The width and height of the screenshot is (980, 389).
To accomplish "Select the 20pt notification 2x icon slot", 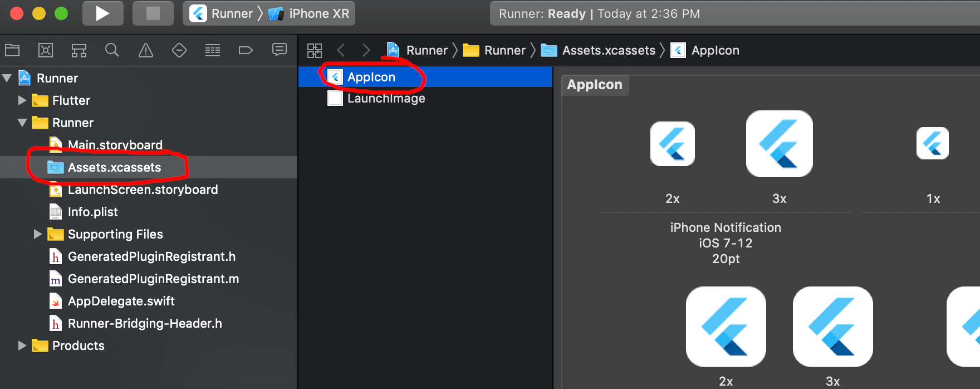I will [x=673, y=144].
